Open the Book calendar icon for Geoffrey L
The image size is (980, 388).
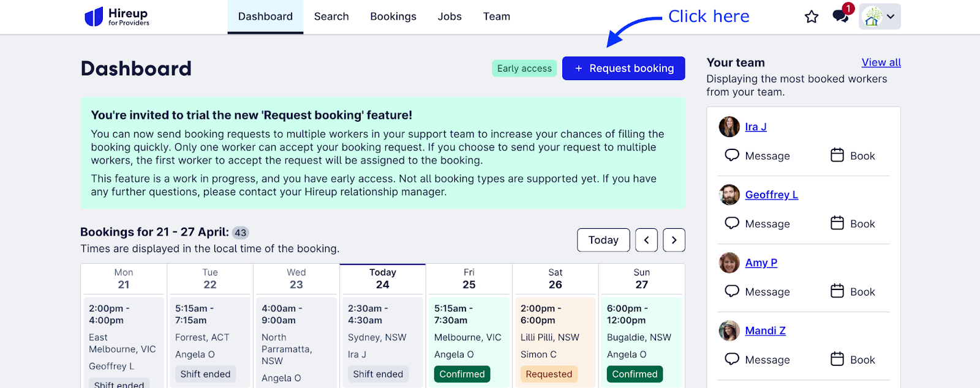coord(837,223)
